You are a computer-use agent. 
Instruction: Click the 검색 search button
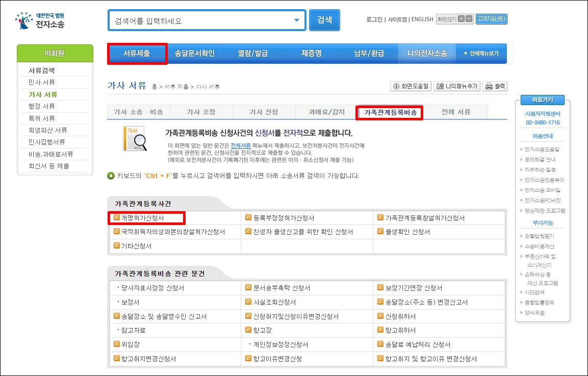324,20
